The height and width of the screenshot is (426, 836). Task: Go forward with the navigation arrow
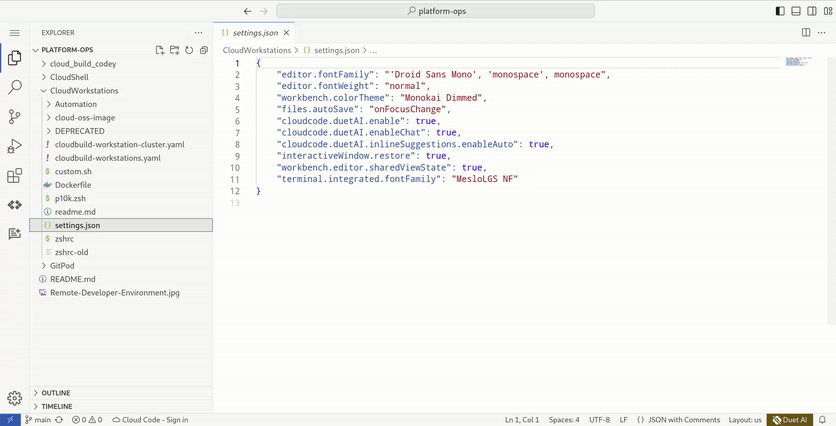(x=263, y=11)
